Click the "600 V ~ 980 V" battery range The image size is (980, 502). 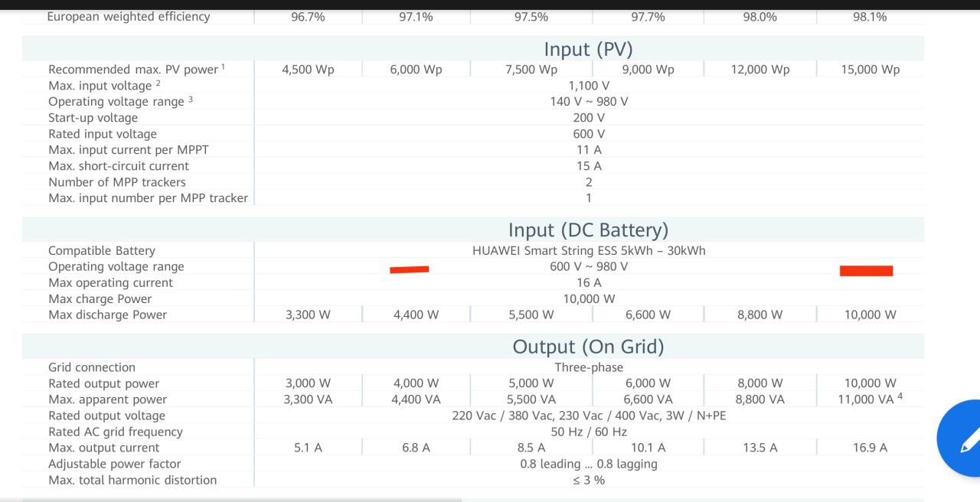click(x=588, y=266)
